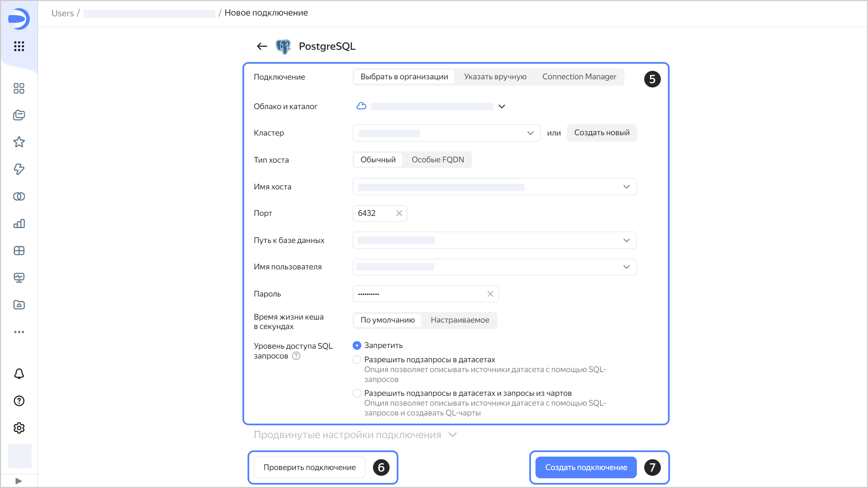
Task: Expand Продвинутые настройки подключения section
Action: (355, 435)
